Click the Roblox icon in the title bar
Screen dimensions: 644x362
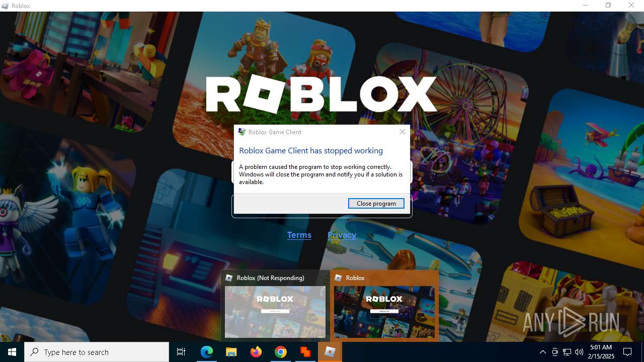[6, 6]
